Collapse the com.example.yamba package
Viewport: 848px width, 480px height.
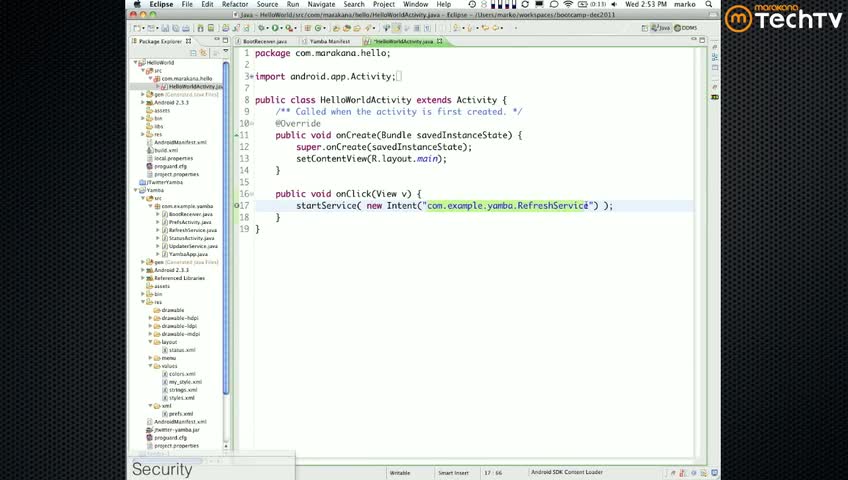pos(150,206)
